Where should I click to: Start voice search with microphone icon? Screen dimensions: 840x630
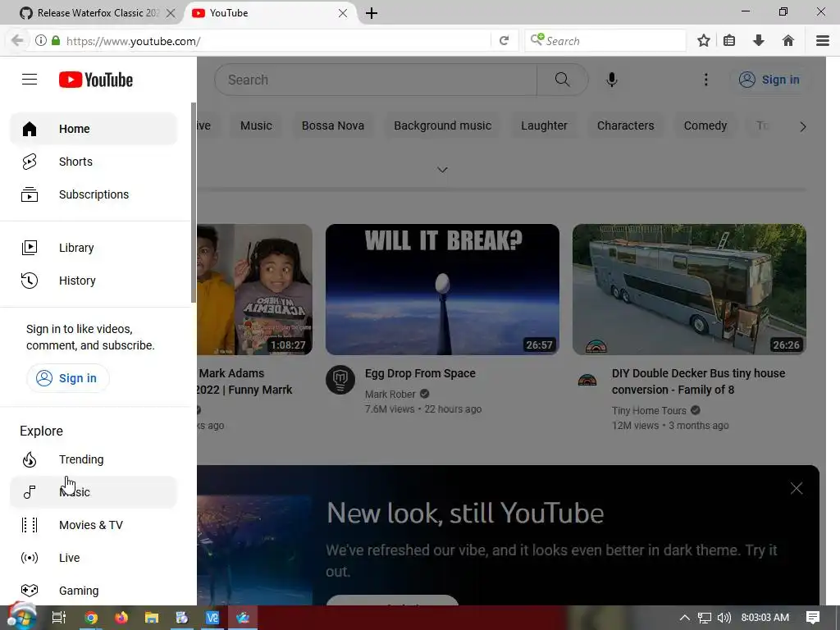click(612, 80)
